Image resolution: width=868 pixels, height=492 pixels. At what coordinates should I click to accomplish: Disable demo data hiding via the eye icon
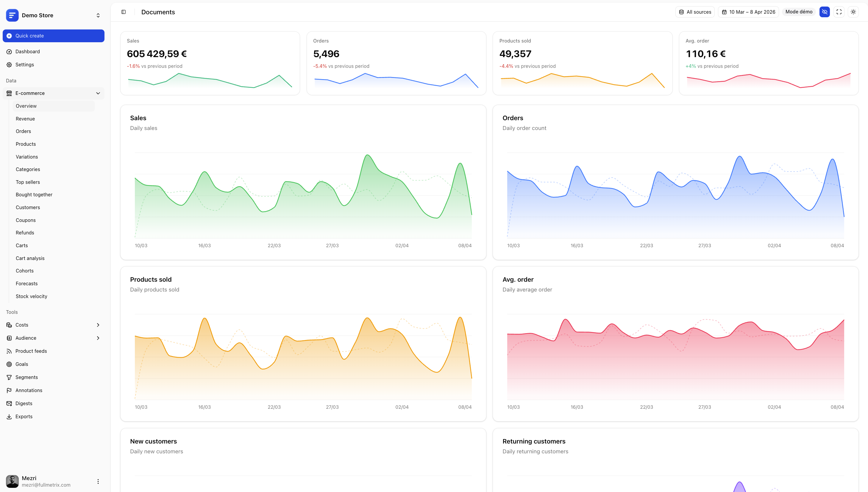(x=824, y=12)
